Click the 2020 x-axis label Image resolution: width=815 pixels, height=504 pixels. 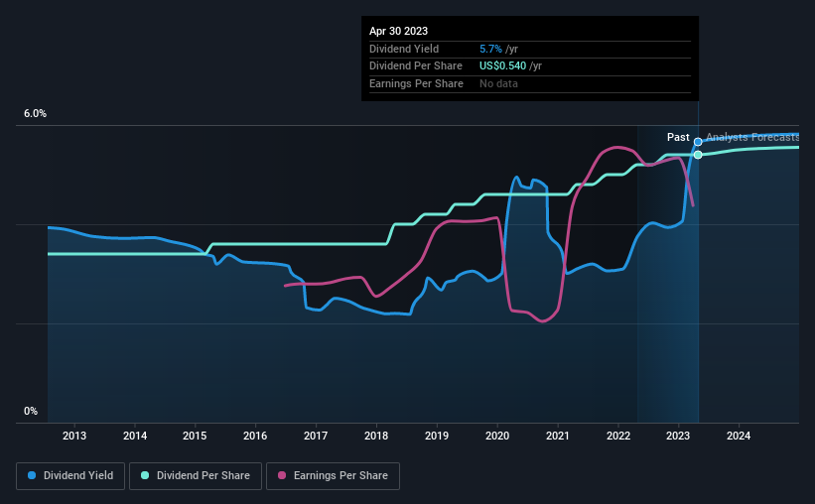point(497,436)
